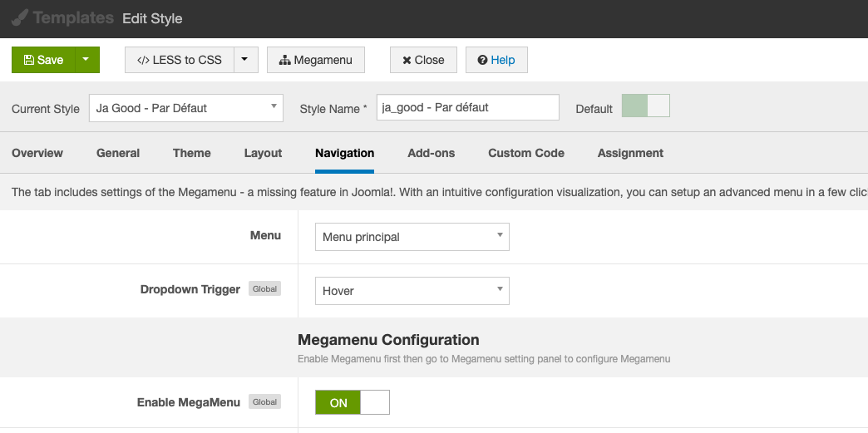Image resolution: width=868 pixels, height=433 pixels.
Task: Open the Save dropdown arrow
Action: [x=87, y=60]
